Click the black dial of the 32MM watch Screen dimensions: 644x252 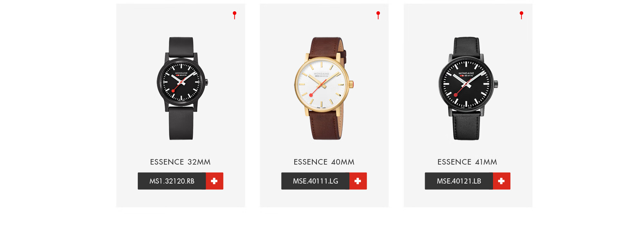(181, 82)
